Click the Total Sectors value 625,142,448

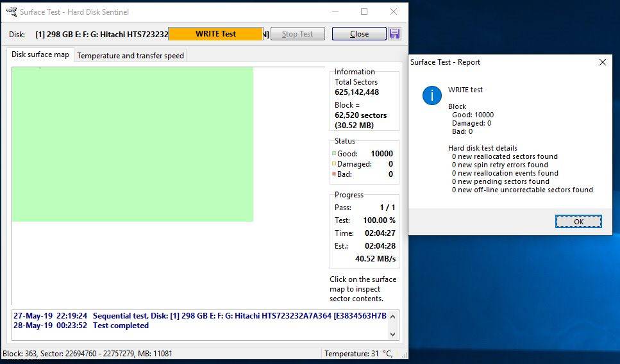coord(356,92)
